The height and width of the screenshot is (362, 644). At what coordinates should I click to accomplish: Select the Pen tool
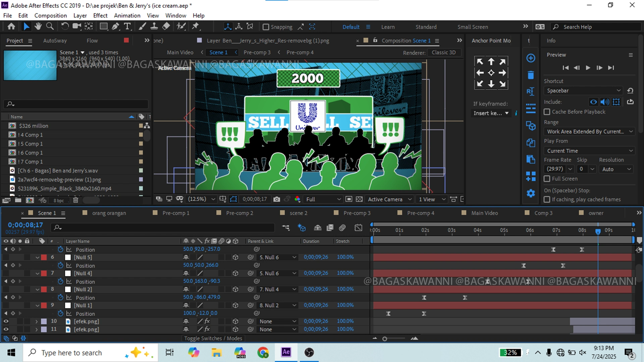tap(116, 26)
